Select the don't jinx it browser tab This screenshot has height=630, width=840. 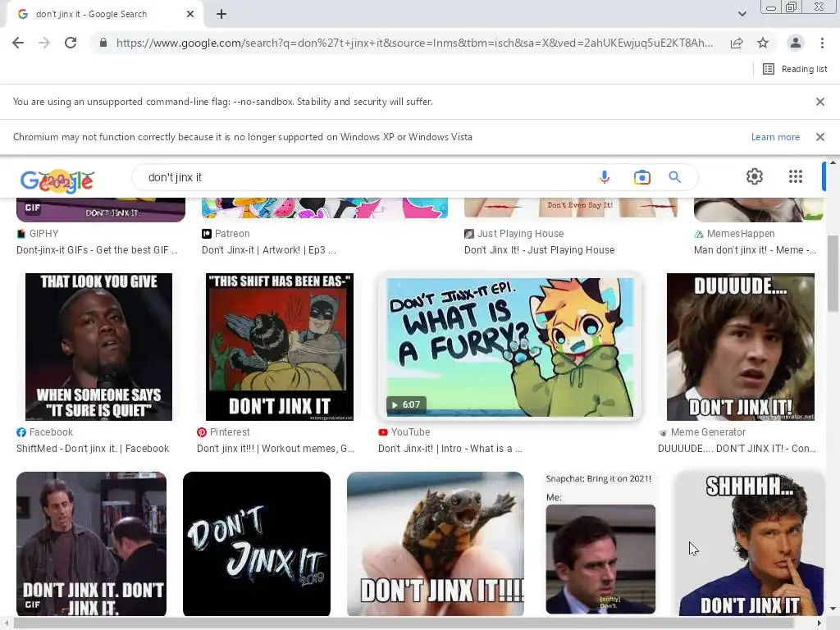[x=104, y=15]
